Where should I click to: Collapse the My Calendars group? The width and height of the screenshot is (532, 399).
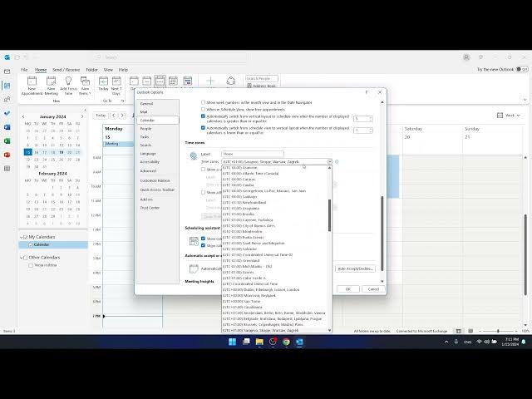(x=22, y=237)
